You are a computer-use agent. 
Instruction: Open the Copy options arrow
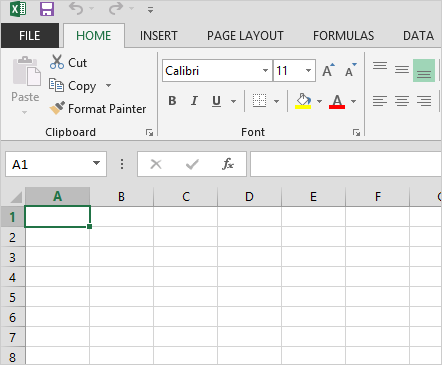click(x=108, y=86)
